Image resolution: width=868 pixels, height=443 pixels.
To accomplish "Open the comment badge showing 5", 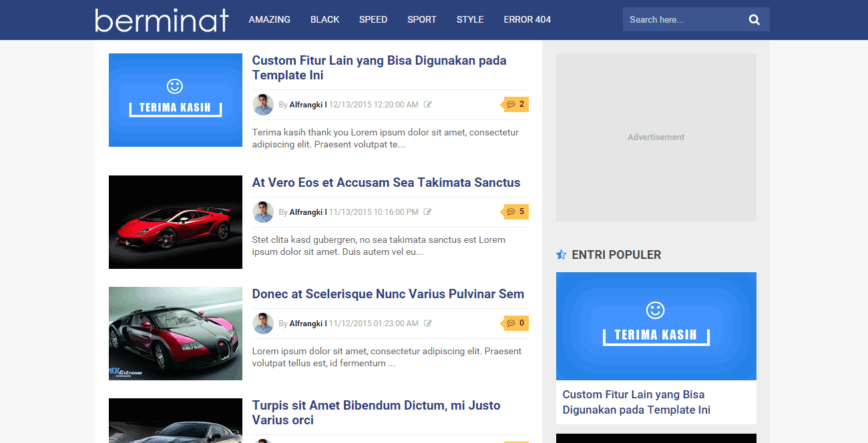I will pos(515,211).
